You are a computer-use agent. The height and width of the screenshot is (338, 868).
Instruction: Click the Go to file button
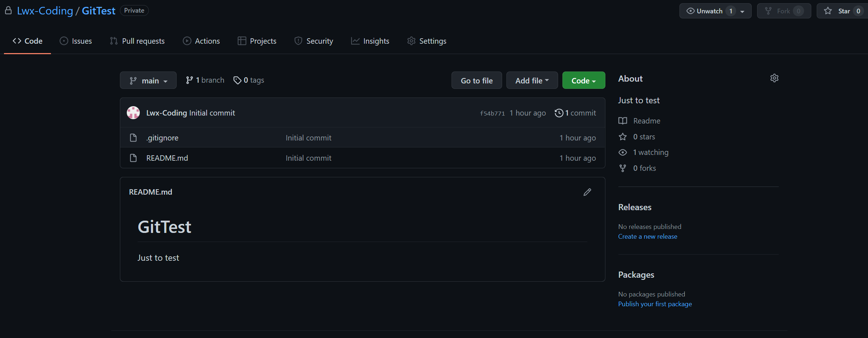[x=476, y=80]
